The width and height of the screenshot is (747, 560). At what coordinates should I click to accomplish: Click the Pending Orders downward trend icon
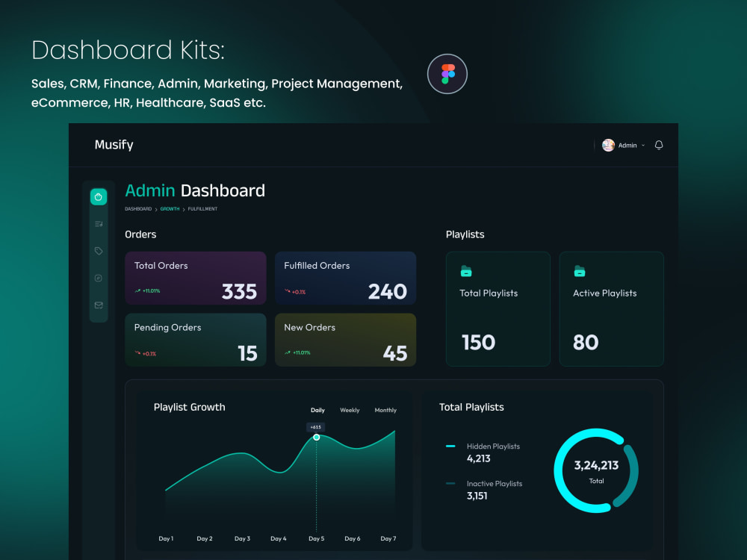point(137,353)
